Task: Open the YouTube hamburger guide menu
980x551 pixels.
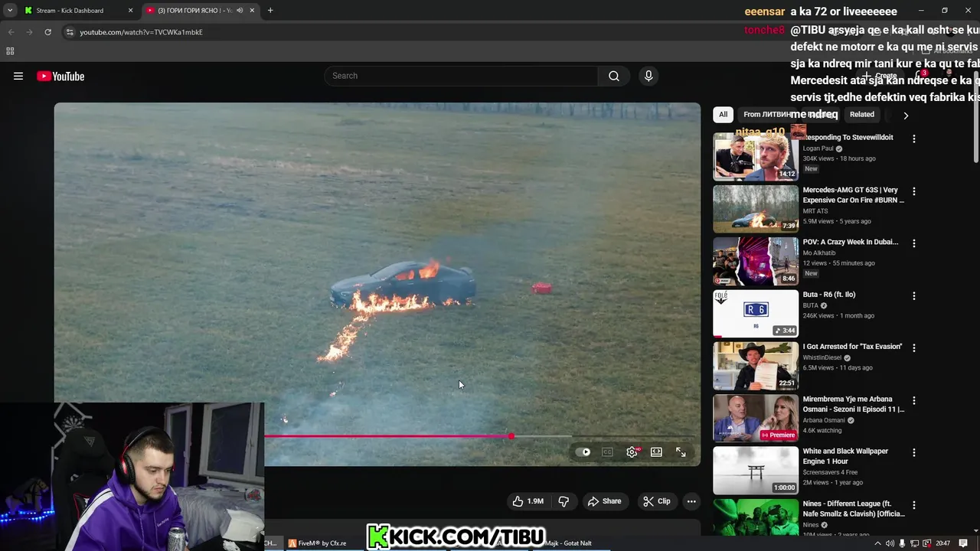Action: [18, 76]
